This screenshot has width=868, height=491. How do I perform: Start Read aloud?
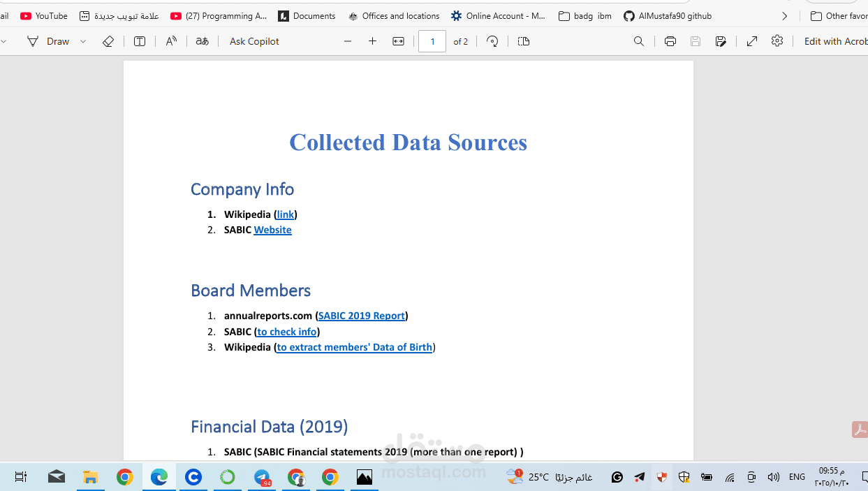[x=171, y=41]
